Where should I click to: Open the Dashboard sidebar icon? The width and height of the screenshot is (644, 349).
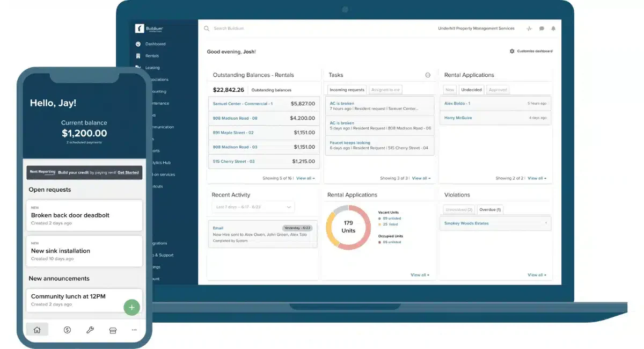click(x=138, y=44)
